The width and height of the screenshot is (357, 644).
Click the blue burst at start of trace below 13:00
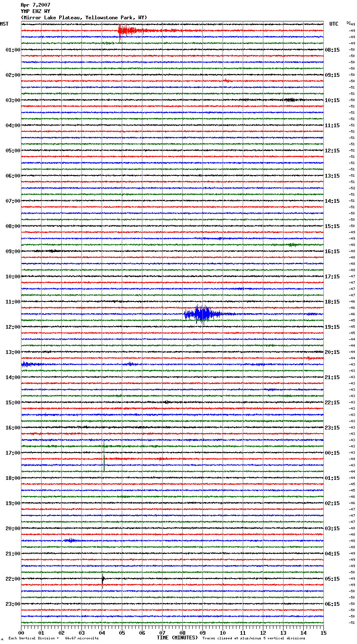click(x=30, y=364)
